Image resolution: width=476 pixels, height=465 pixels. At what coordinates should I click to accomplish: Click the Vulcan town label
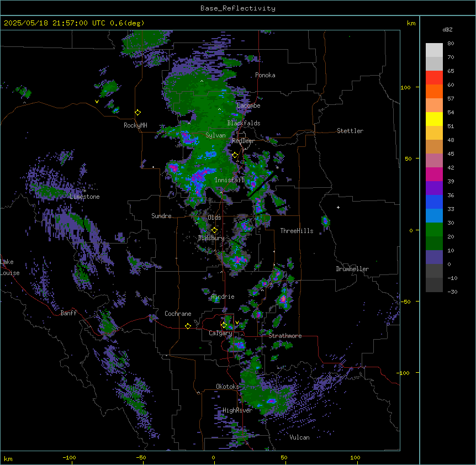click(299, 437)
